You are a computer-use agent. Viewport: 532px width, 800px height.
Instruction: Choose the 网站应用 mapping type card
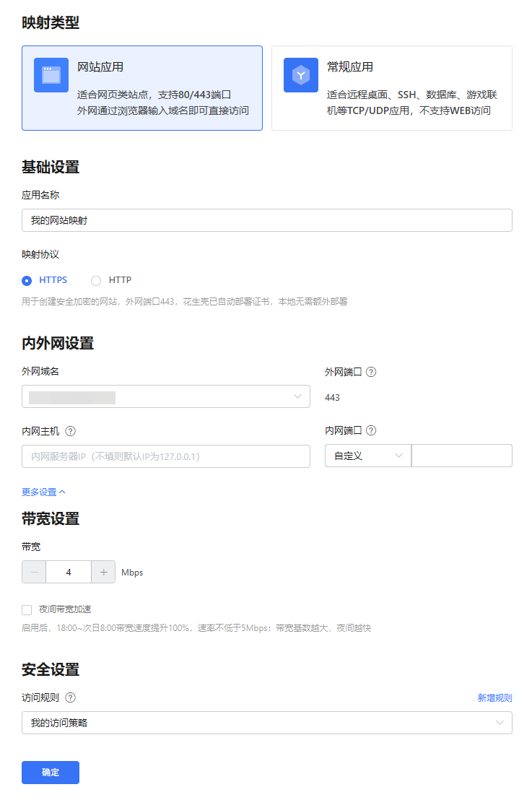click(142, 88)
